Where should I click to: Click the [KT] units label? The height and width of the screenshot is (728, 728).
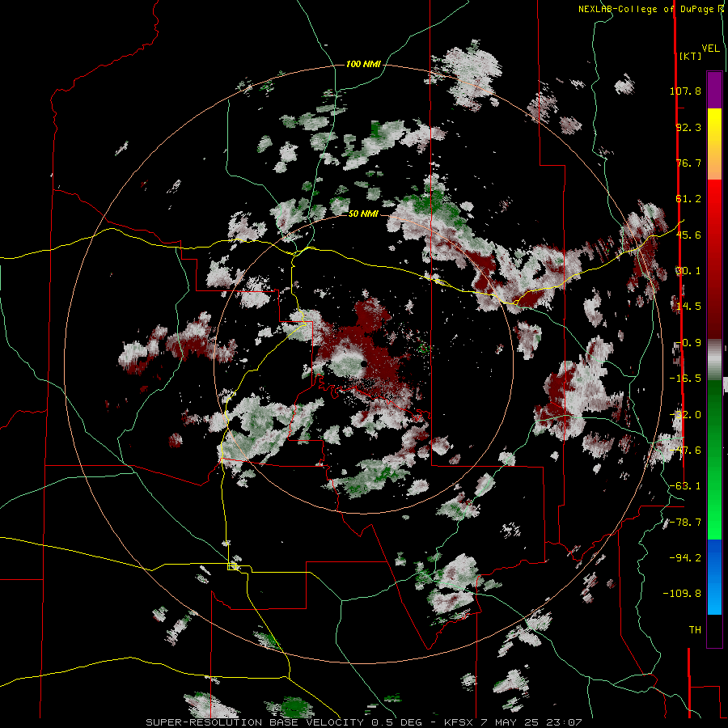(691, 56)
